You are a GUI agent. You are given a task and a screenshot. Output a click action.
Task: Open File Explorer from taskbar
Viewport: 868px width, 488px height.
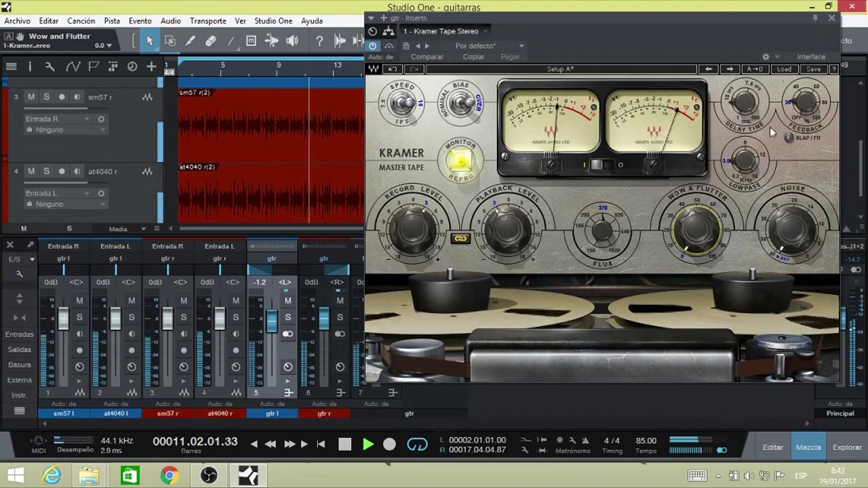(x=90, y=476)
